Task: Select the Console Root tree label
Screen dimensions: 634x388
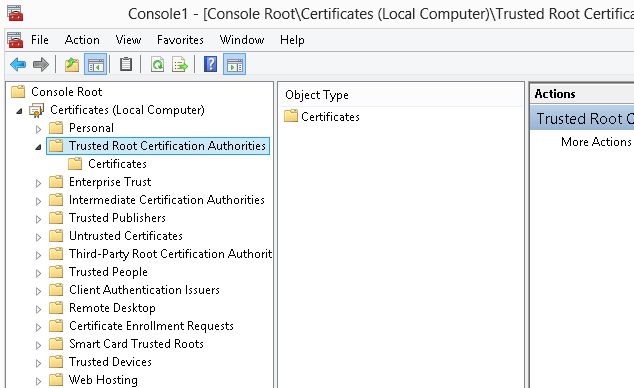Action: (x=67, y=92)
